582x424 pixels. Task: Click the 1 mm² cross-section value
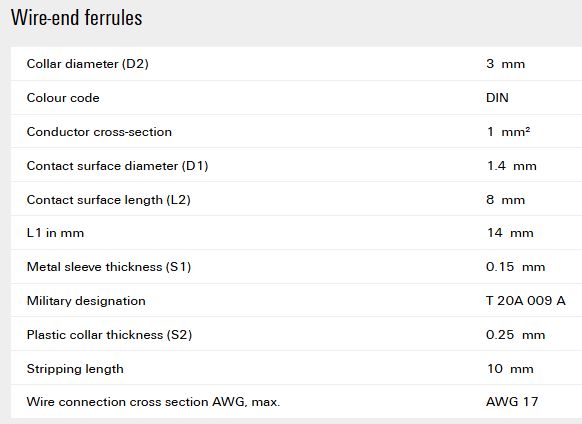click(509, 132)
